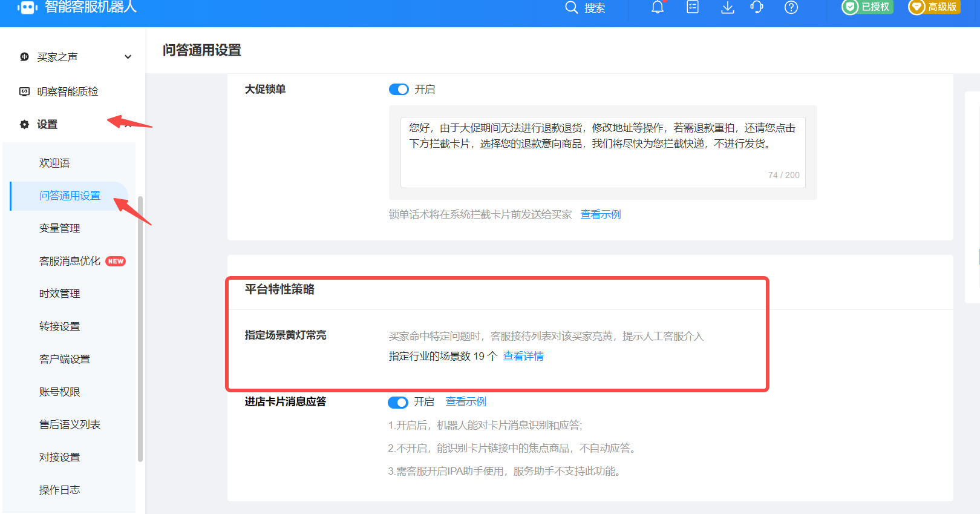Click the 智能客服机器人 title text

91,7
